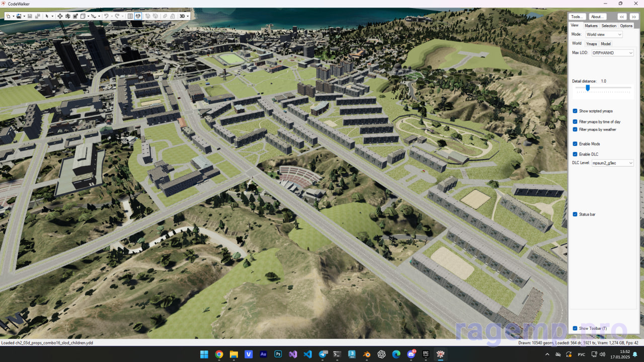Switch to the Markers tab
The width and height of the screenshot is (644, 362).
tap(591, 26)
